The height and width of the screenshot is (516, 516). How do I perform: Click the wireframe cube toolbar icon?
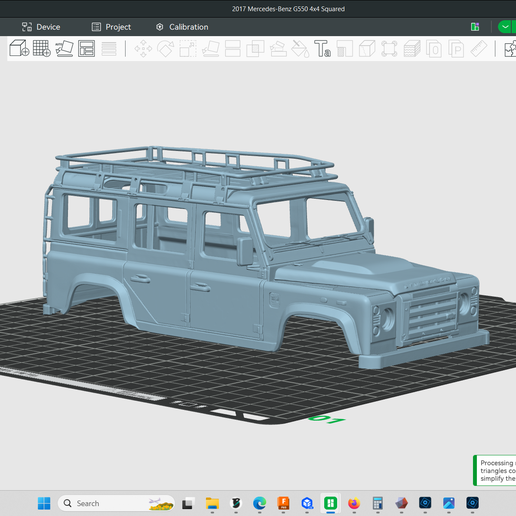tap(367, 49)
